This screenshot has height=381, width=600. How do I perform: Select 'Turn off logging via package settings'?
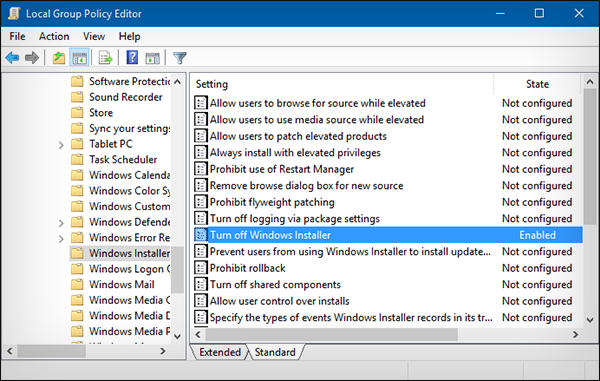click(x=295, y=218)
